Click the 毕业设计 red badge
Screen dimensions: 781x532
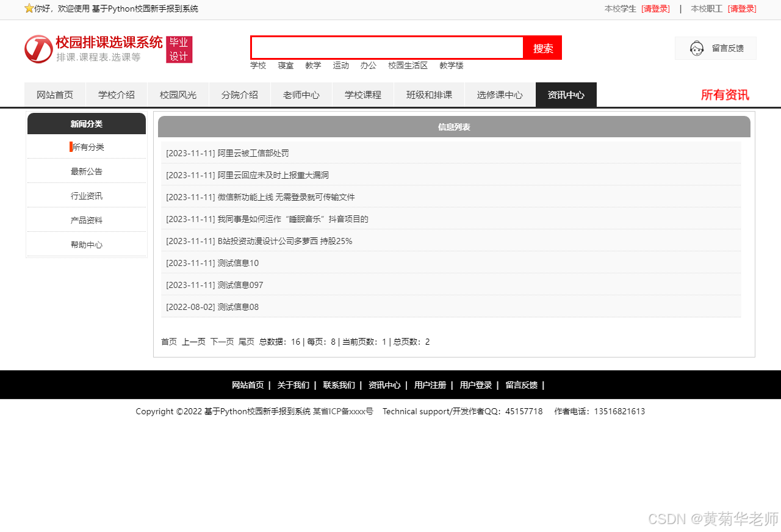coord(179,49)
